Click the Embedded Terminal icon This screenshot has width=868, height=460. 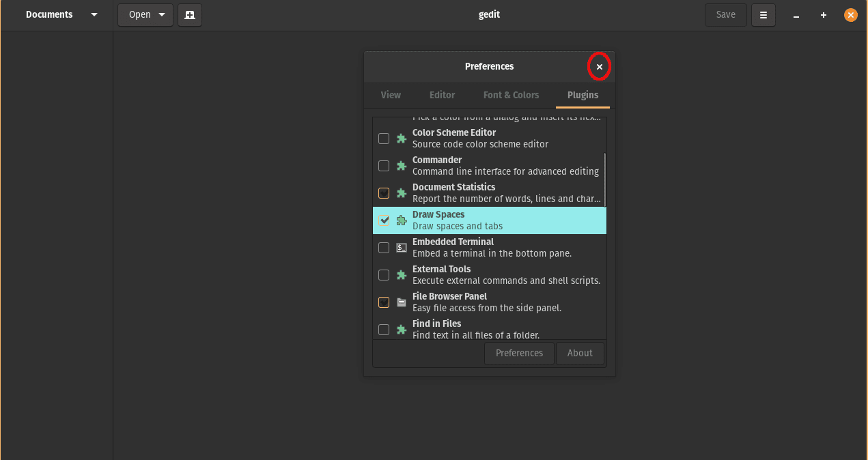tap(402, 248)
